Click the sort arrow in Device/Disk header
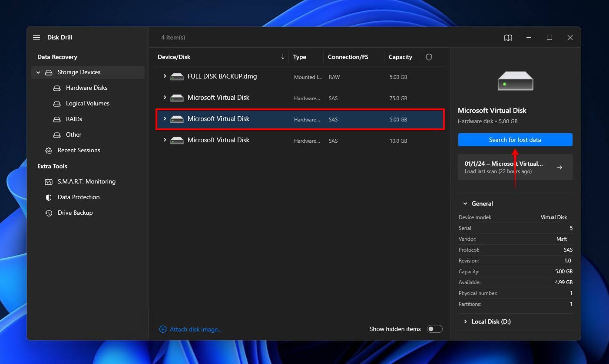The height and width of the screenshot is (364, 609). 283,57
